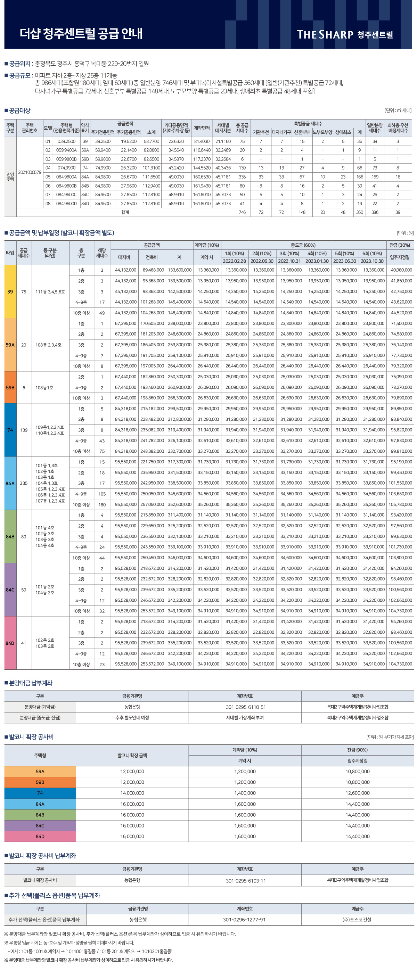
Task: Click the example line starting '예시'
Action: point(90,952)
